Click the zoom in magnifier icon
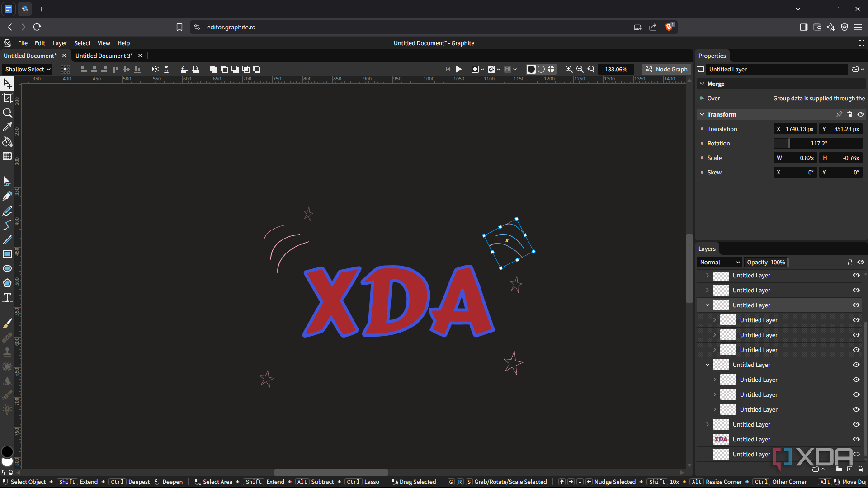868x488 pixels. pyautogui.click(x=569, y=69)
